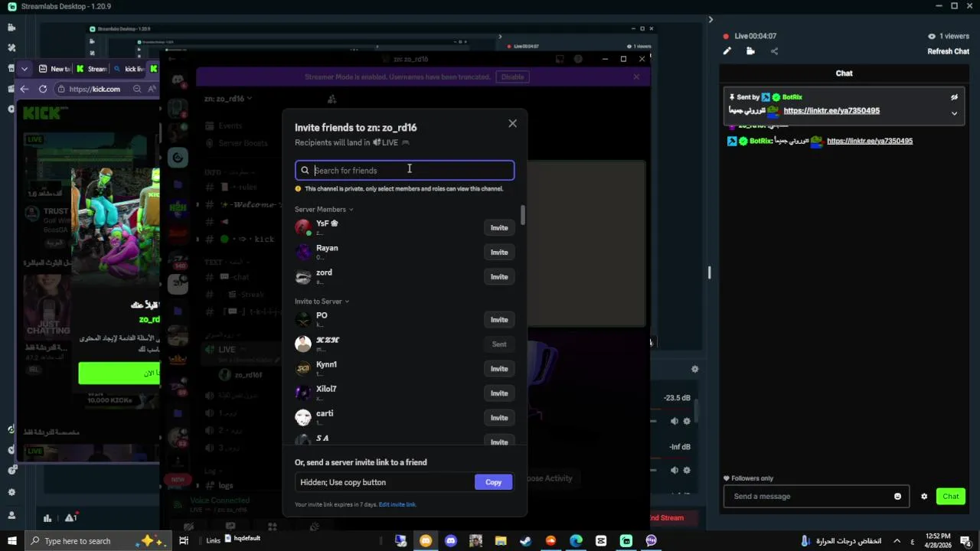Select YsF's avatar in the invite list
980x551 pixels.
pos(303,227)
